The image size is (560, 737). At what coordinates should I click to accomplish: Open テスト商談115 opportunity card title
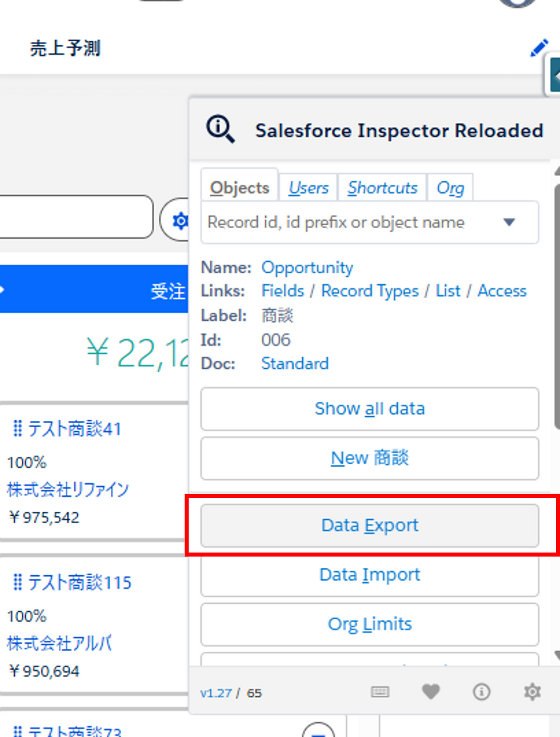[x=79, y=583]
